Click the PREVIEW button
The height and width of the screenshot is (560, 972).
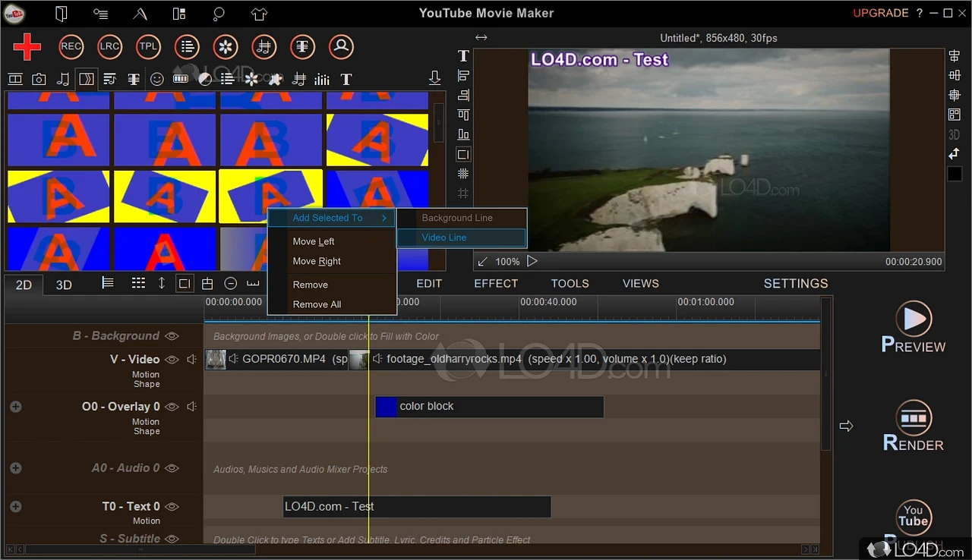click(x=914, y=328)
